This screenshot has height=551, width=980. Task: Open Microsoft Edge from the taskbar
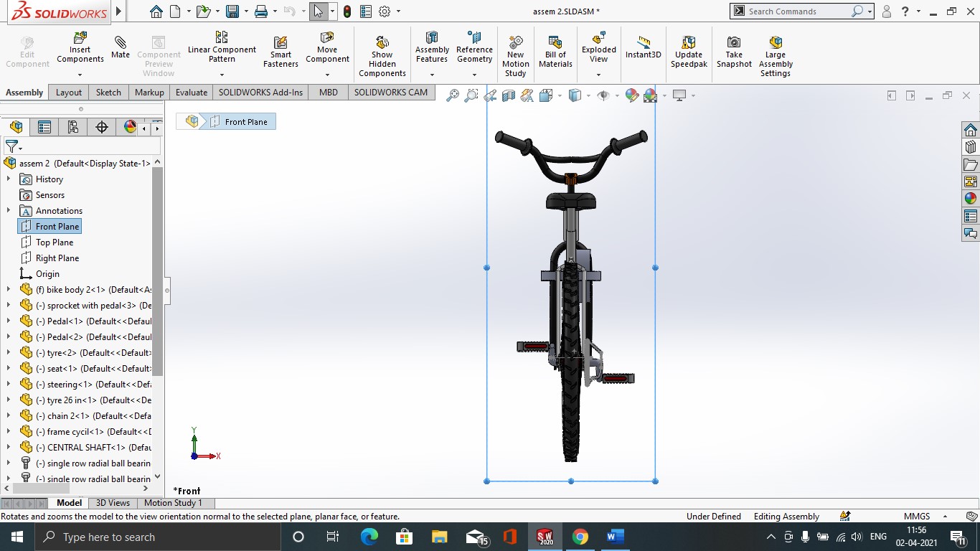tap(369, 537)
